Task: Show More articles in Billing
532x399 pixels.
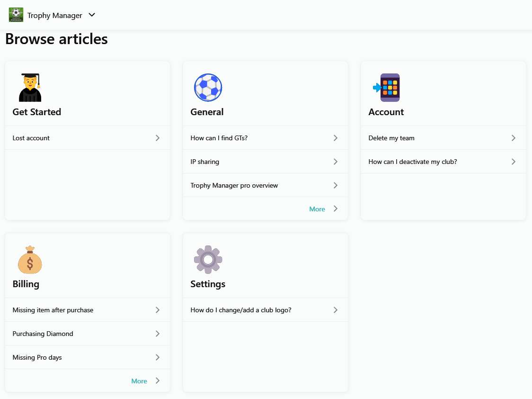Action: click(139, 381)
